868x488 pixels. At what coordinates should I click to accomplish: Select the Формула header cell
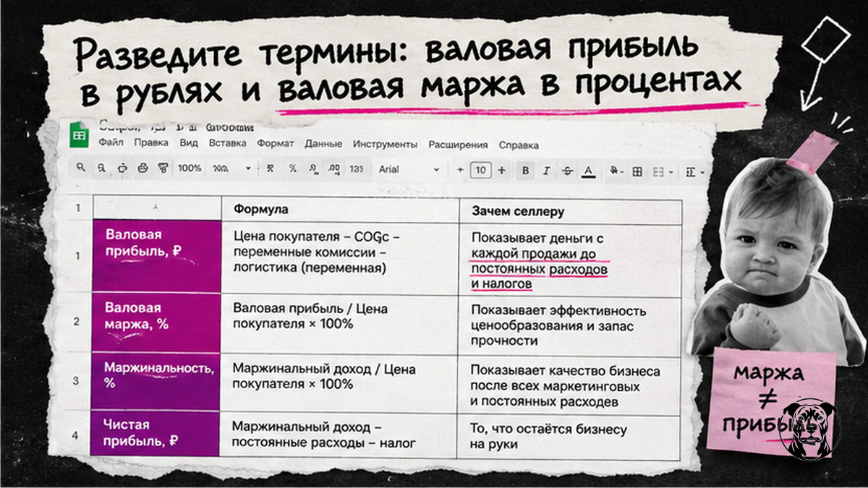[x=339, y=210]
